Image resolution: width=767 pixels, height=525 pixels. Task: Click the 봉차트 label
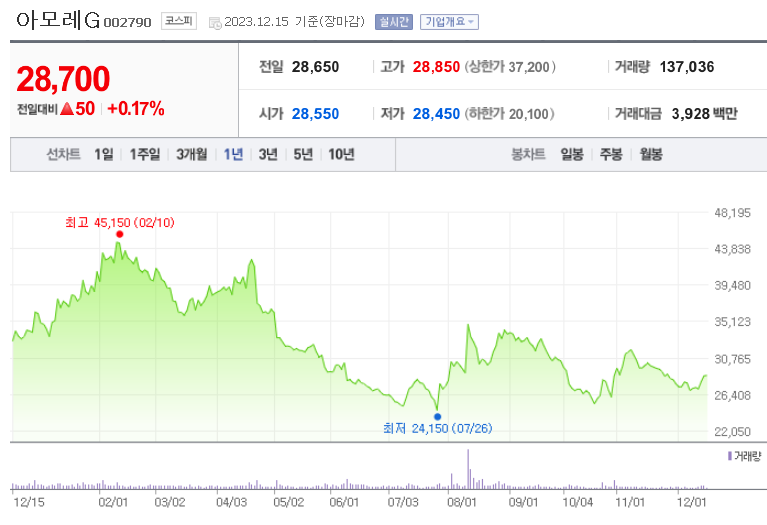528,155
